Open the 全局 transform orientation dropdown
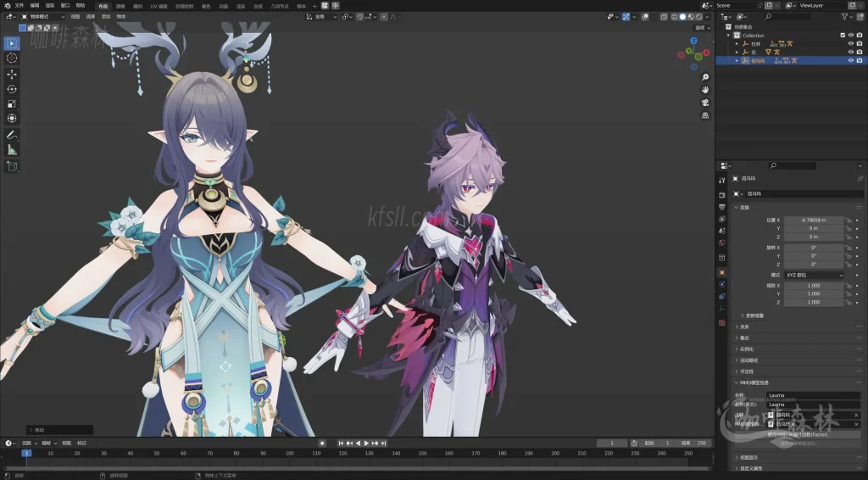 (x=321, y=17)
